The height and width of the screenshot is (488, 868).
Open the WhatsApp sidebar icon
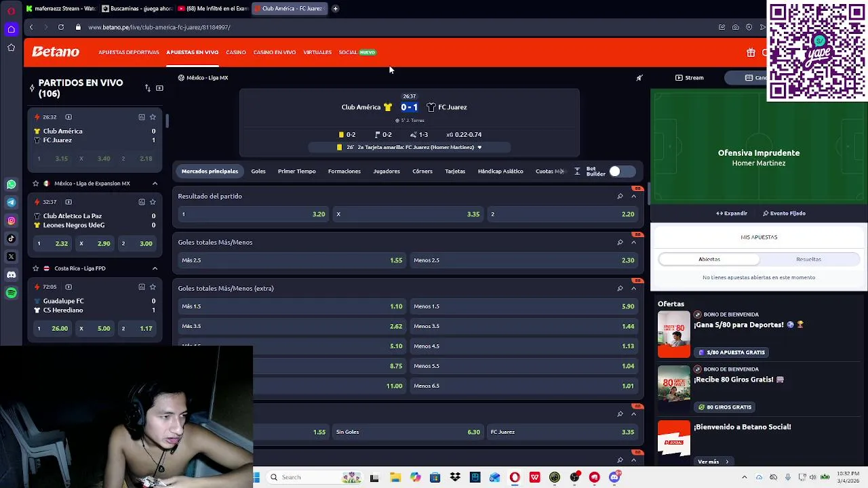12,184
